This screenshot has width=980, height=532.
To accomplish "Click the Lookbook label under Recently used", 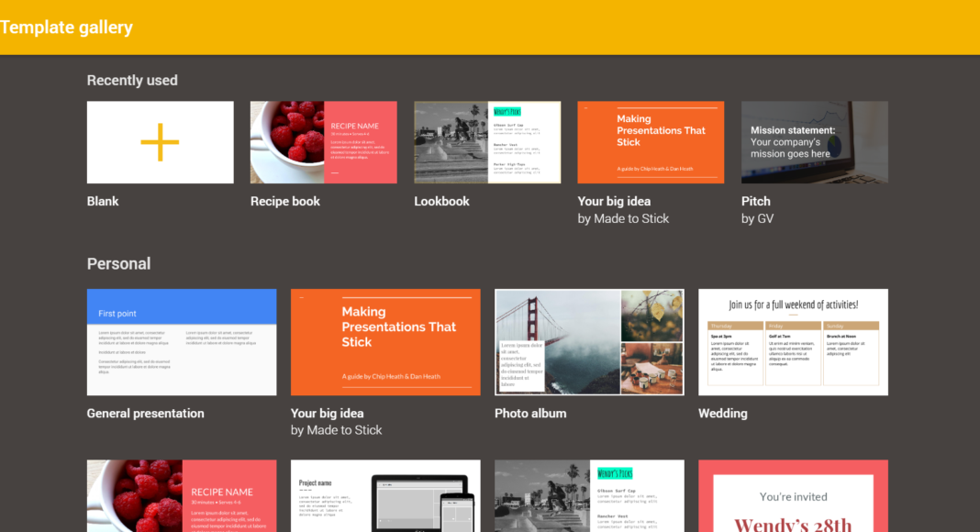I will 441,201.
